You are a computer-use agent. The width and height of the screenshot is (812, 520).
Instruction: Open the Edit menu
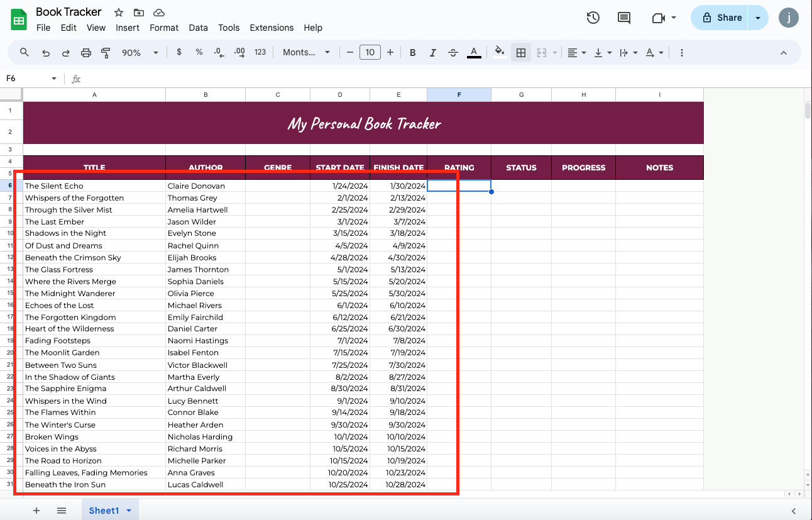tap(69, 28)
